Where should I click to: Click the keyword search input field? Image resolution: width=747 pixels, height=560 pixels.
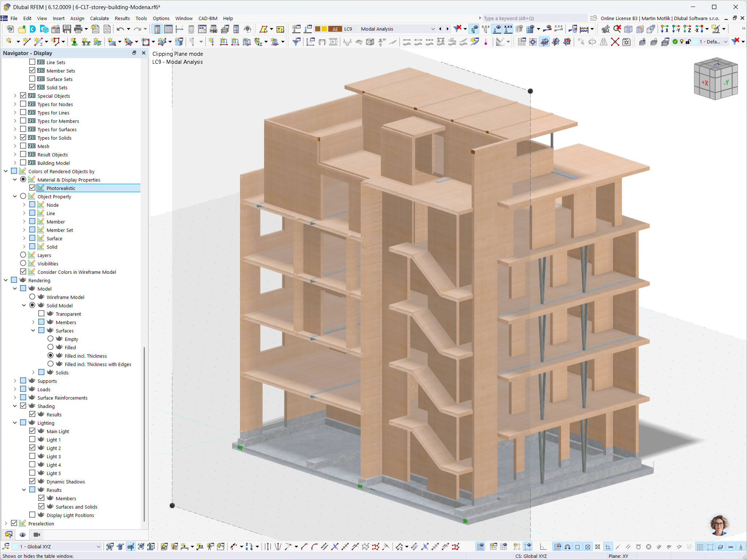pyautogui.click(x=534, y=18)
